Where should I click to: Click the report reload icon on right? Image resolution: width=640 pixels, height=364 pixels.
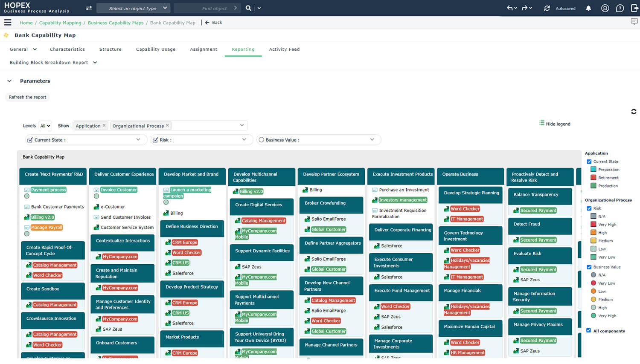coord(634,112)
